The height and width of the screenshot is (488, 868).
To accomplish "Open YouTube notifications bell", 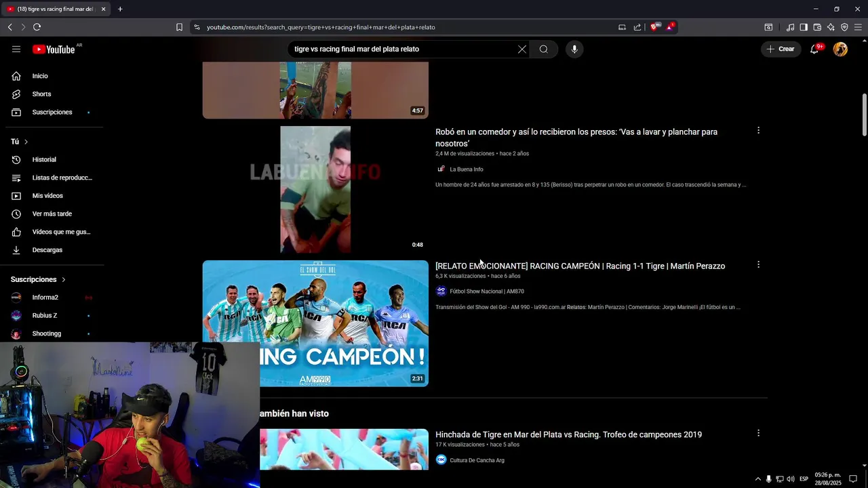I will coord(814,49).
